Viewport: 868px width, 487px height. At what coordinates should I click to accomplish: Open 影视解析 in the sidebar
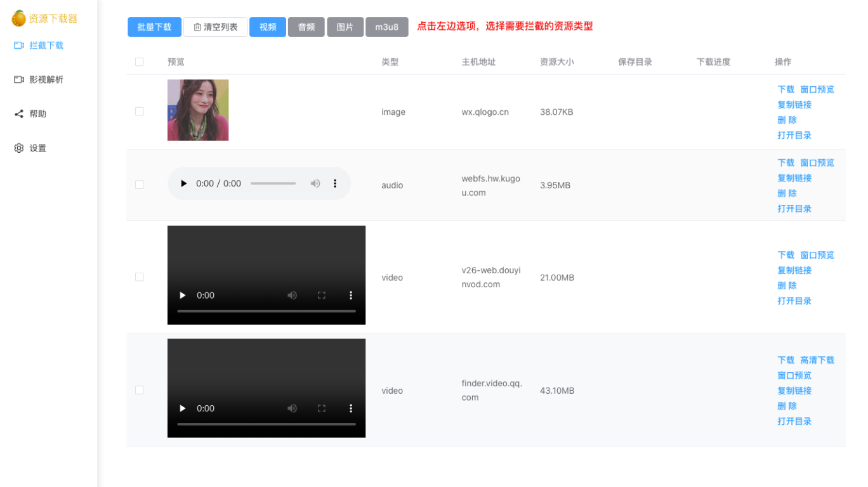39,80
